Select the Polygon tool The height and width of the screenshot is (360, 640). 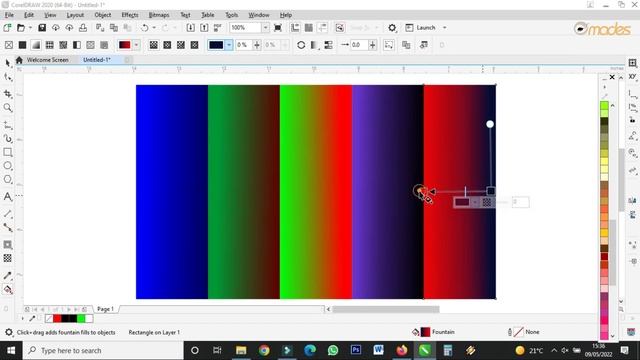pos(7,179)
